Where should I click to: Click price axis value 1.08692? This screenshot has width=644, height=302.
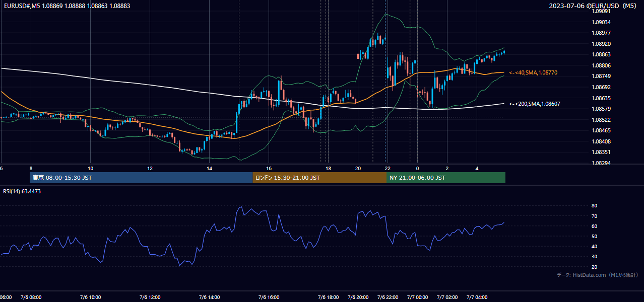(602, 87)
